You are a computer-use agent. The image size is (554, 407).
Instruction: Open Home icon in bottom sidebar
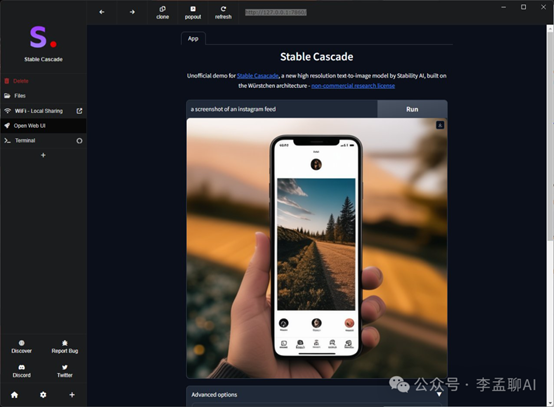pos(14,395)
